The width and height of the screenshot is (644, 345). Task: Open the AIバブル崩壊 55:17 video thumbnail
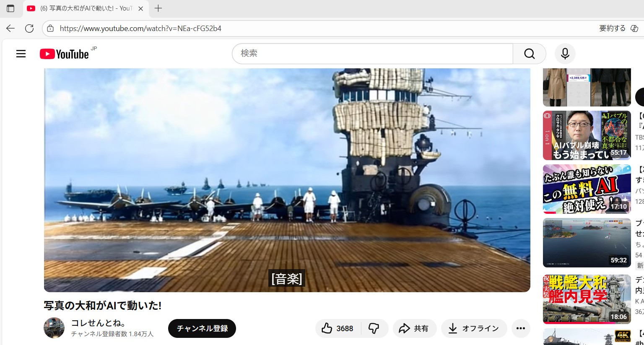tap(587, 135)
